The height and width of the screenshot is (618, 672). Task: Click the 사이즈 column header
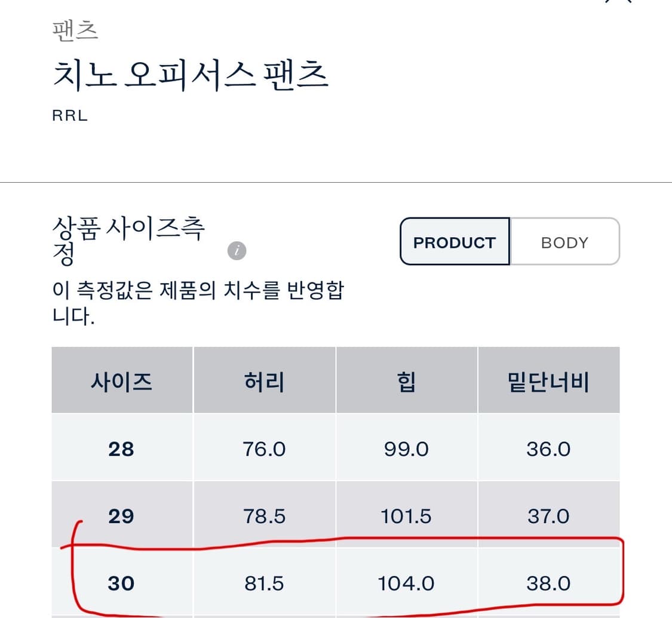(x=121, y=381)
